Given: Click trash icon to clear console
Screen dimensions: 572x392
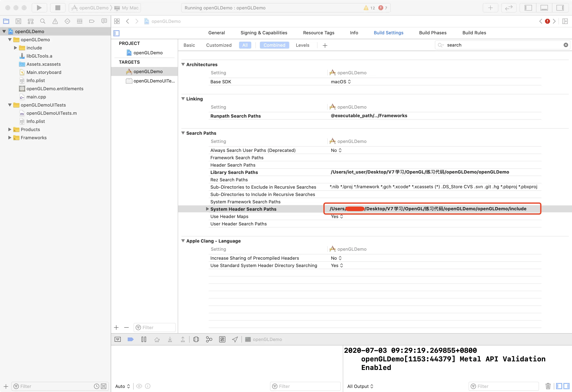Looking at the screenshot, I should pyautogui.click(x=548, y=386).
